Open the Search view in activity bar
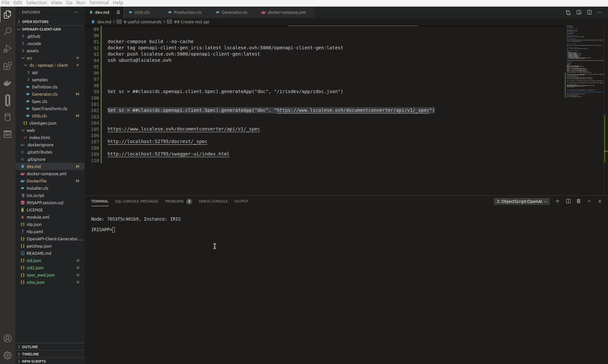608x364 pixels. [x=8, y=32]
